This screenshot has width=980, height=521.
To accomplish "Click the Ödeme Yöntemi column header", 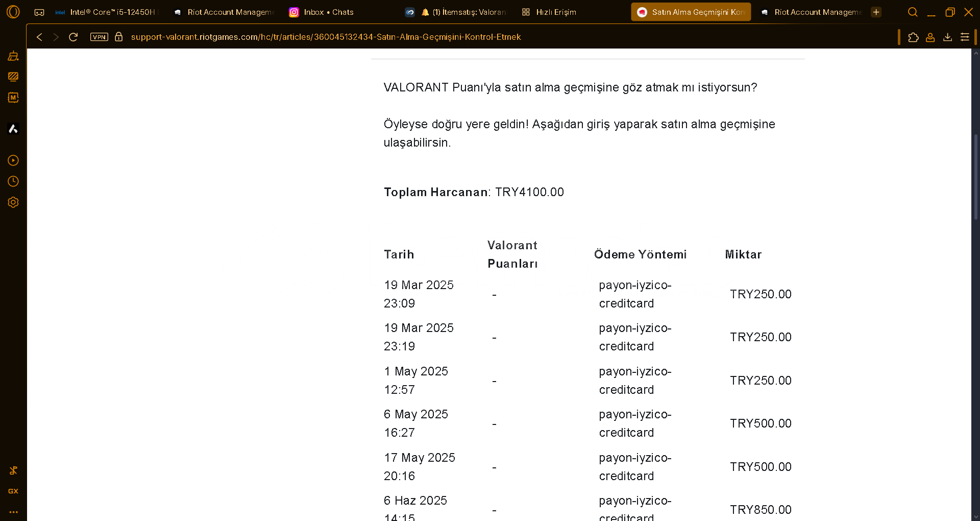I will point(640,254).
